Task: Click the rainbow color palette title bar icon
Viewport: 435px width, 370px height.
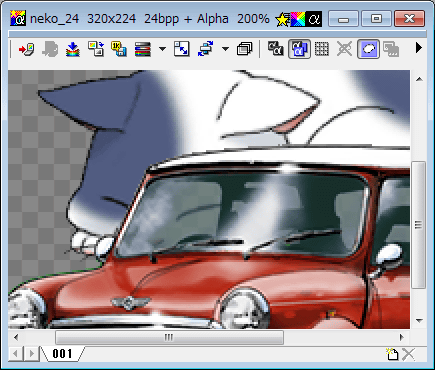Action: click(x=298, y=19)
